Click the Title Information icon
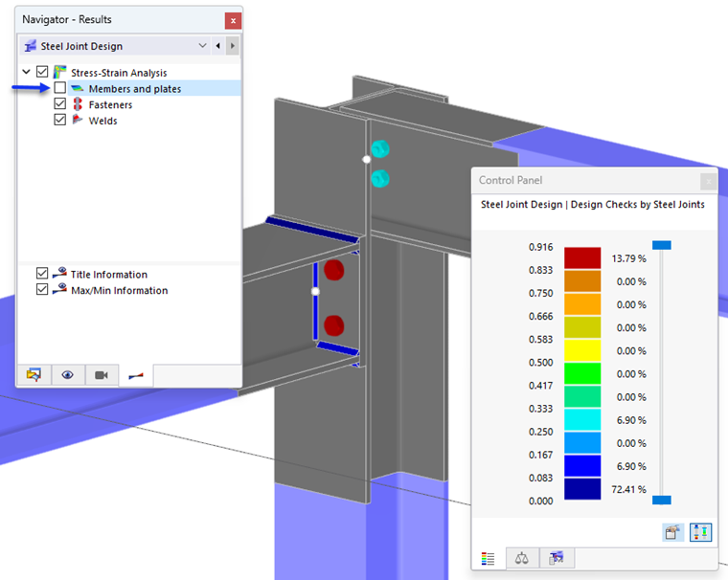This screenshot has width=728, height=580. (x=59, y=273)
